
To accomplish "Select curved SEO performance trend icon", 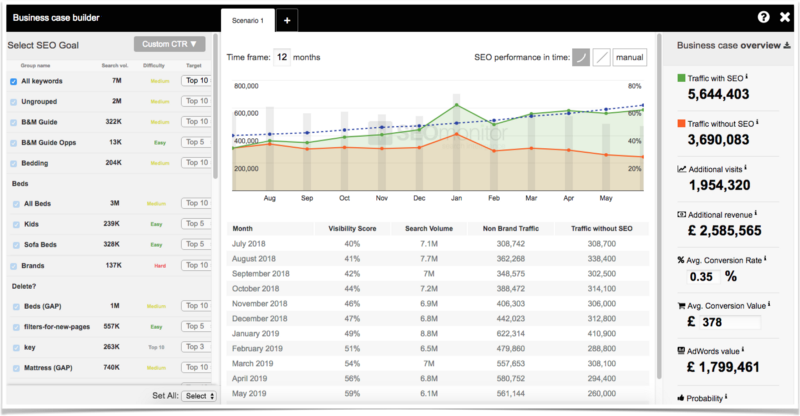I will (x=581, y=57).
